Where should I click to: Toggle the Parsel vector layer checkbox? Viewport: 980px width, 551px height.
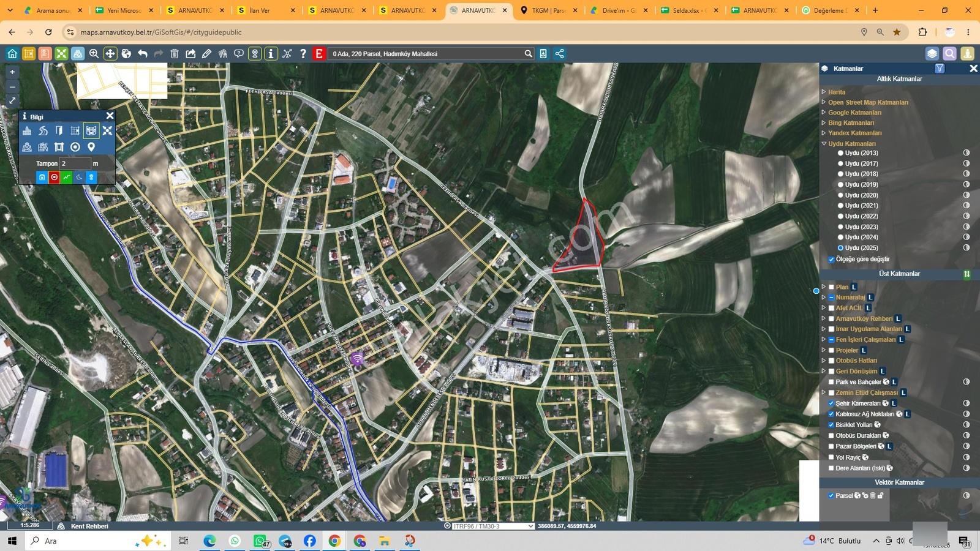click(831, 496)
